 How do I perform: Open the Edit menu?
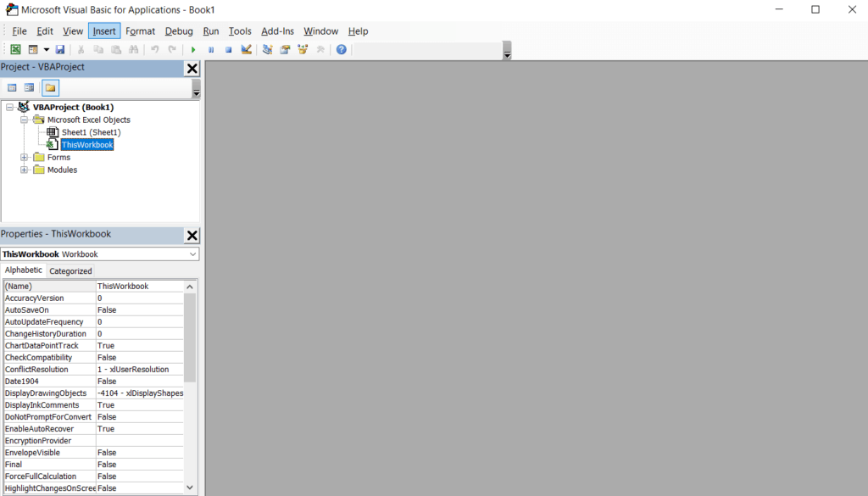coord(45,31)
